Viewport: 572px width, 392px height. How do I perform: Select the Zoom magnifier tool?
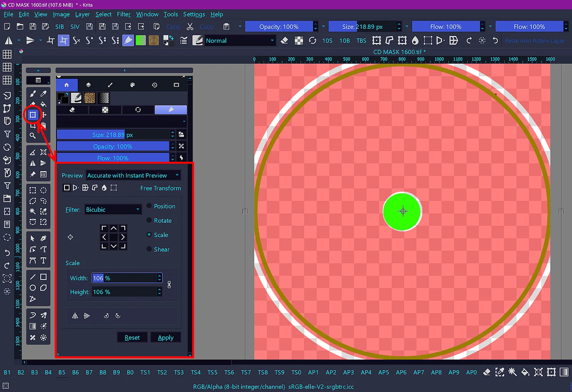(x=33, y=136)
